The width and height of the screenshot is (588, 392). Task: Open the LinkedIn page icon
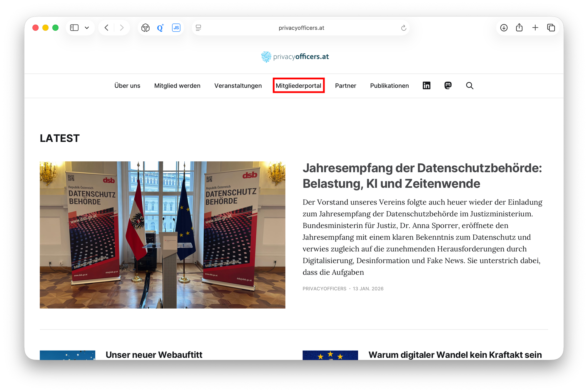point(426,86)
